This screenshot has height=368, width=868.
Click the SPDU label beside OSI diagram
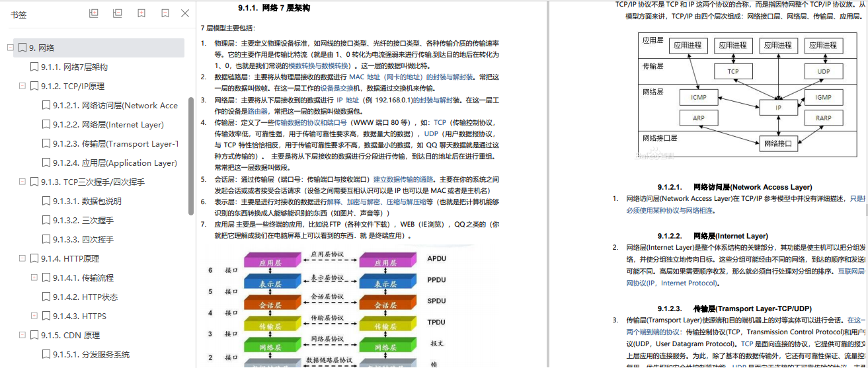point(437,301)
